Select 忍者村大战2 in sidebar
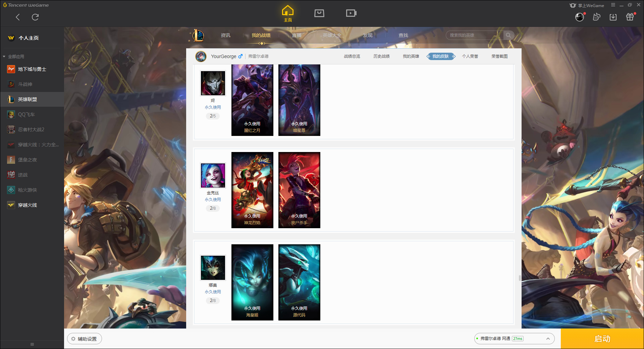The image size is (644, 349). 32,130
